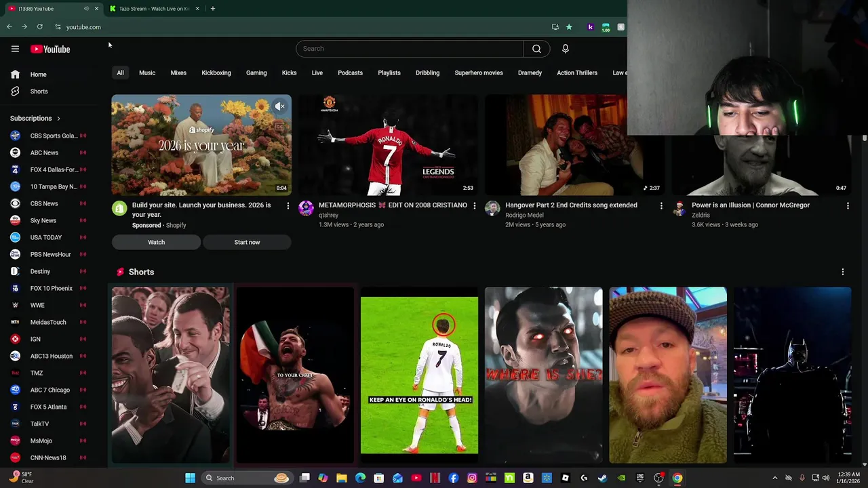Image resolution: width=868 pixels, height=488 pixels.
Task: Select the Superhero movies filter chip
Action: tap(479, 73)
